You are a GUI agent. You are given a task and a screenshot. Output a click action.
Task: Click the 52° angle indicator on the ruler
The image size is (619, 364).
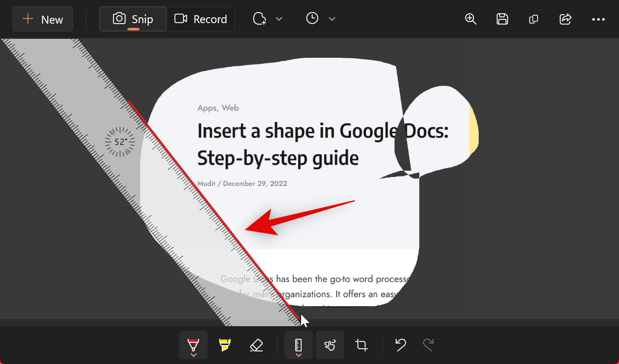click(x=120, y=142)
